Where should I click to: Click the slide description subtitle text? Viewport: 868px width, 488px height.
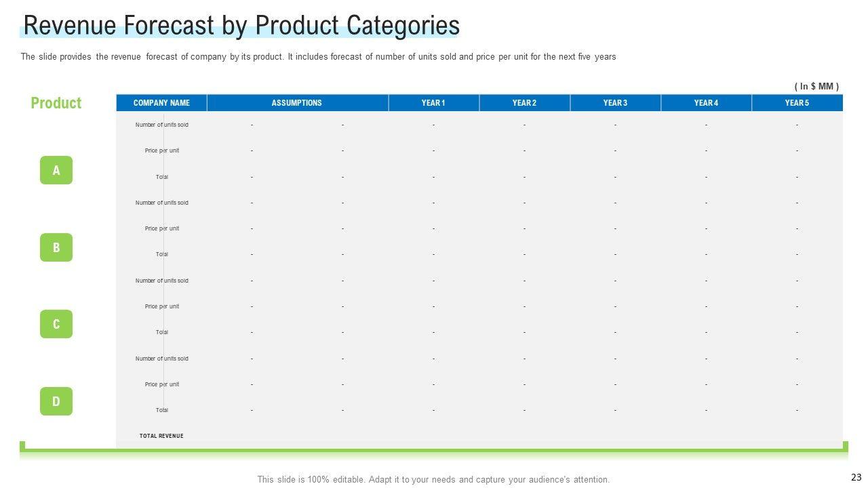pos(318,57)
